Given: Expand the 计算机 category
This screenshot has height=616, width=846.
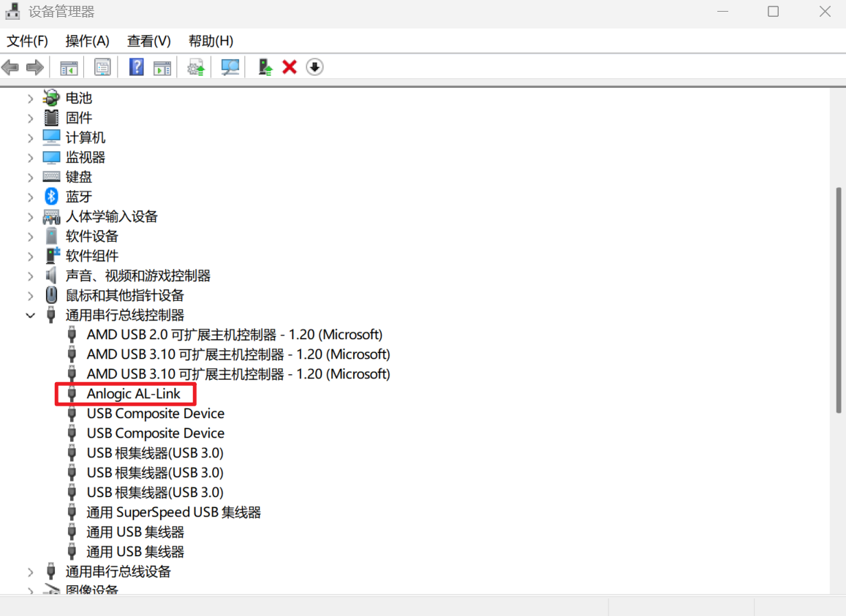Looking at the screenshot, I should click(x=30, y=138).
